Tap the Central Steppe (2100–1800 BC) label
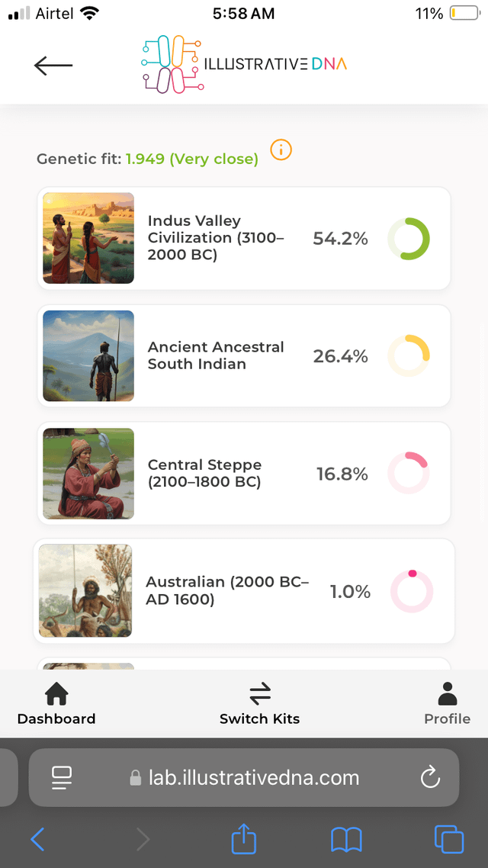 (x=204, y=473)
